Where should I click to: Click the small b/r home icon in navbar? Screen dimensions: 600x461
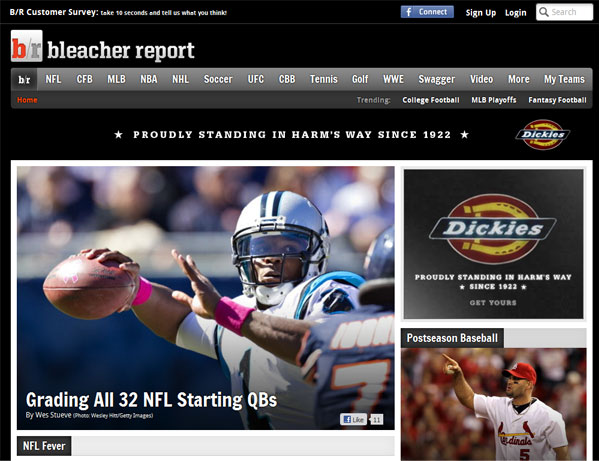point(24,79)
